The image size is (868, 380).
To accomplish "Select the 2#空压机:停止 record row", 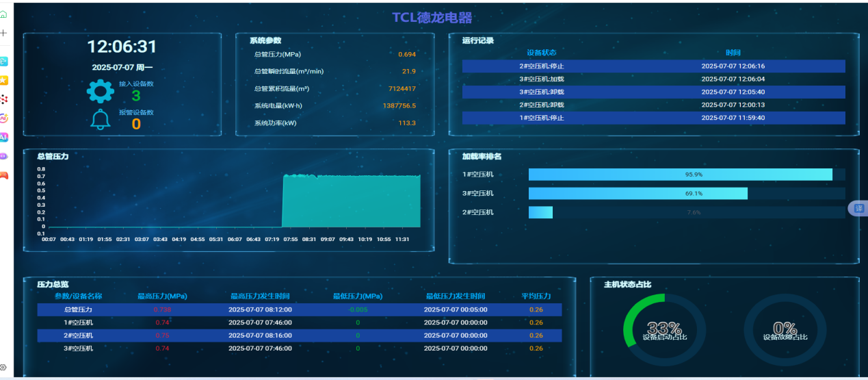I will (653, 66).
